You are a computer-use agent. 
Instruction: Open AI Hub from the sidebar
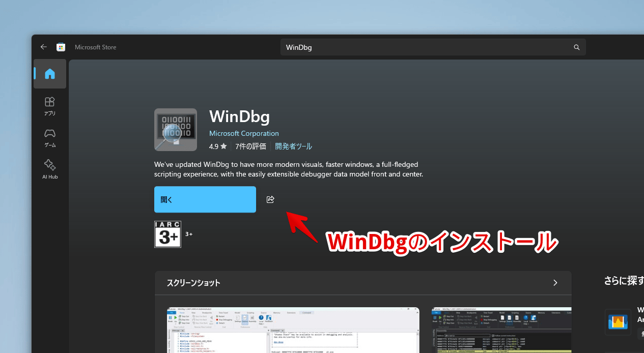pos(50,169)
